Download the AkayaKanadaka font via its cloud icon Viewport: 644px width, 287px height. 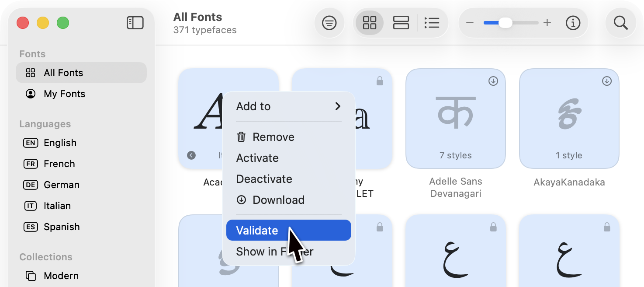point(606,80)
